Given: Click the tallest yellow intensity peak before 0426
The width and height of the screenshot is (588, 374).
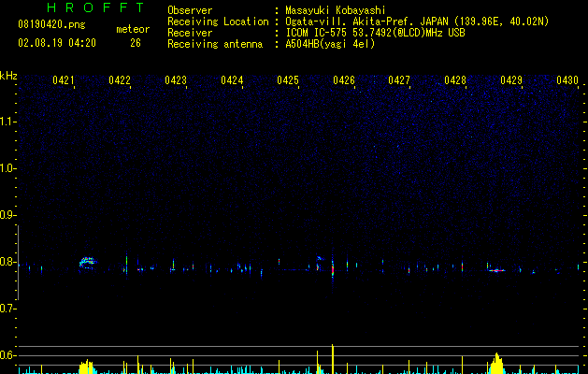Looking at the screenshot, I should click(332, 359).
